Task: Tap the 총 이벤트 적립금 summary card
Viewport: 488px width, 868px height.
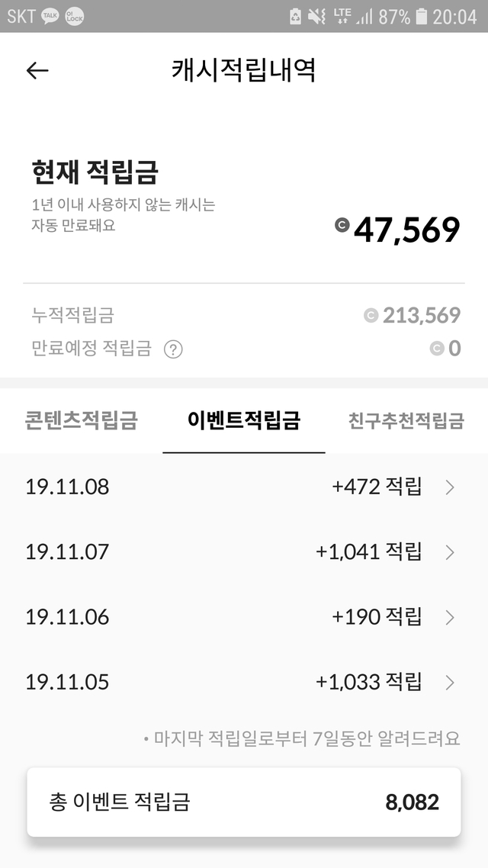Action: (x=244, y=802)
